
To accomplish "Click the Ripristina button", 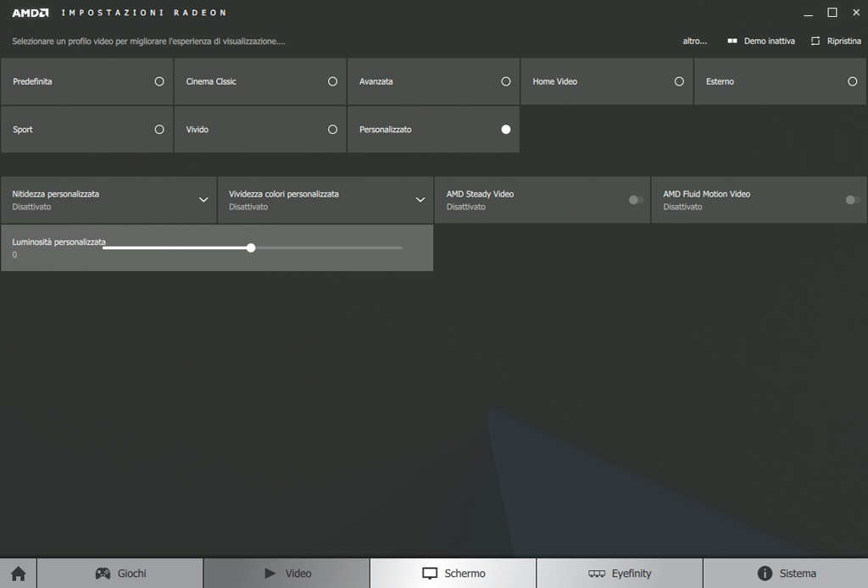I will tap(836, 41).
